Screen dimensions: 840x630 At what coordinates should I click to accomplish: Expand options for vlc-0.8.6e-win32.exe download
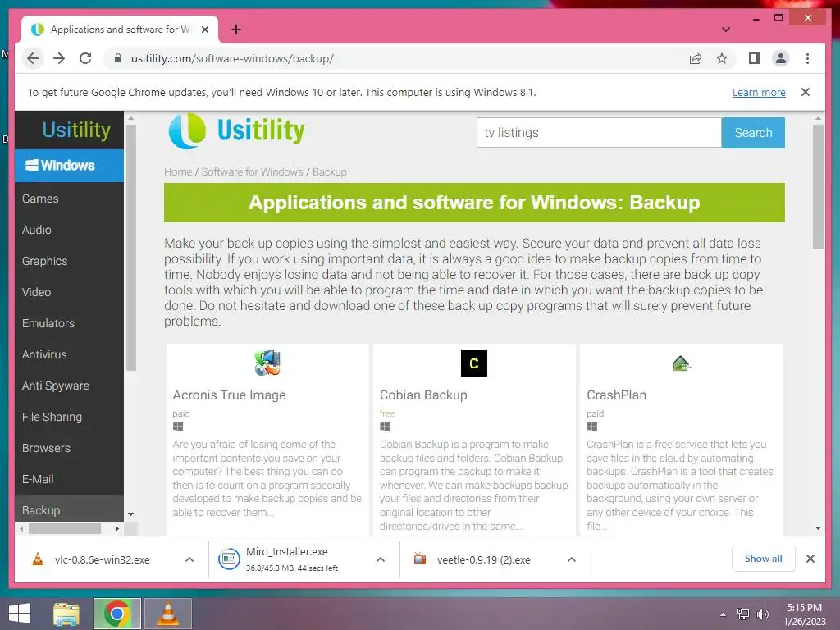click(189, 559)
